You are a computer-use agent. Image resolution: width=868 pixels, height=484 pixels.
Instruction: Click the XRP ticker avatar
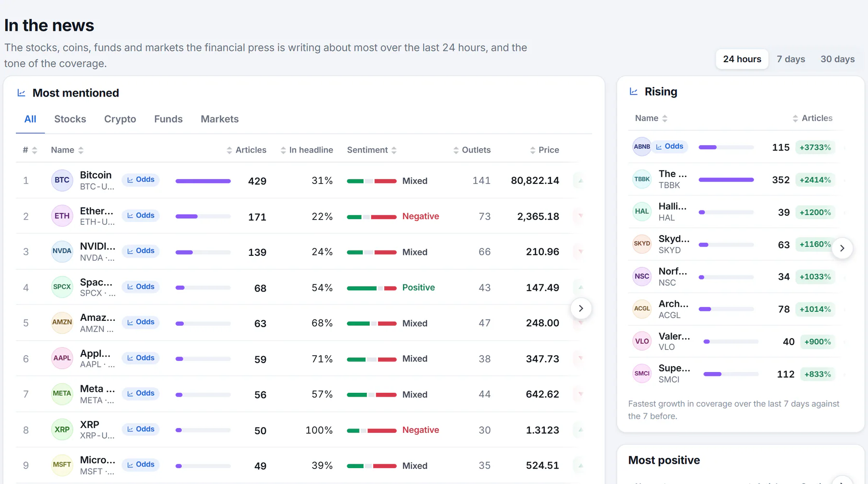pos(62,429)
